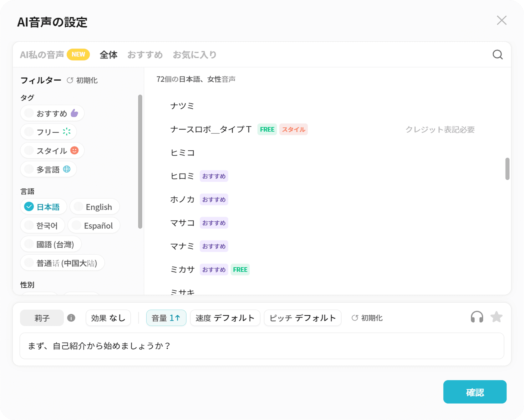Enable the フリー tag filter
The width and height of the screenshot is (524, 420).
point(49,132)
